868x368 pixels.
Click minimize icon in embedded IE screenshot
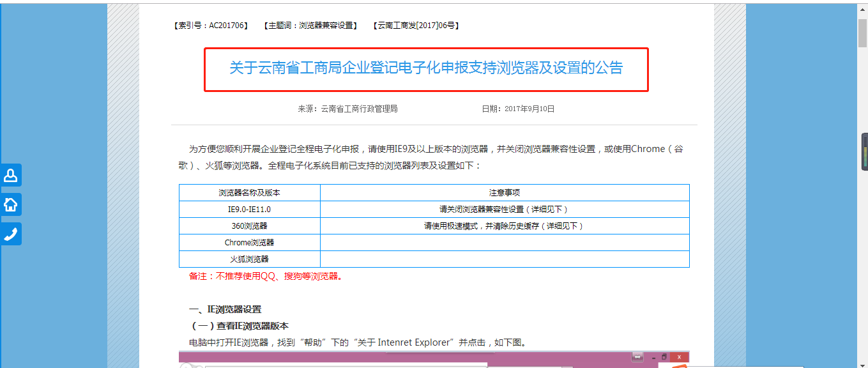[653, 358]
